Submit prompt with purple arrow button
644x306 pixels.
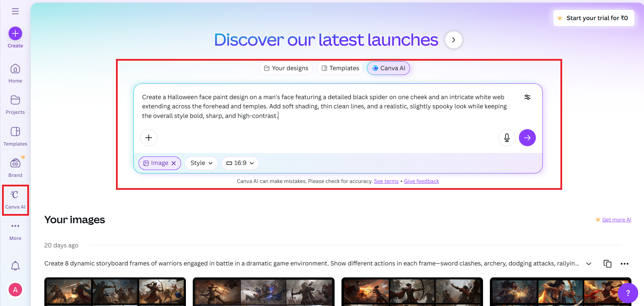527,138
